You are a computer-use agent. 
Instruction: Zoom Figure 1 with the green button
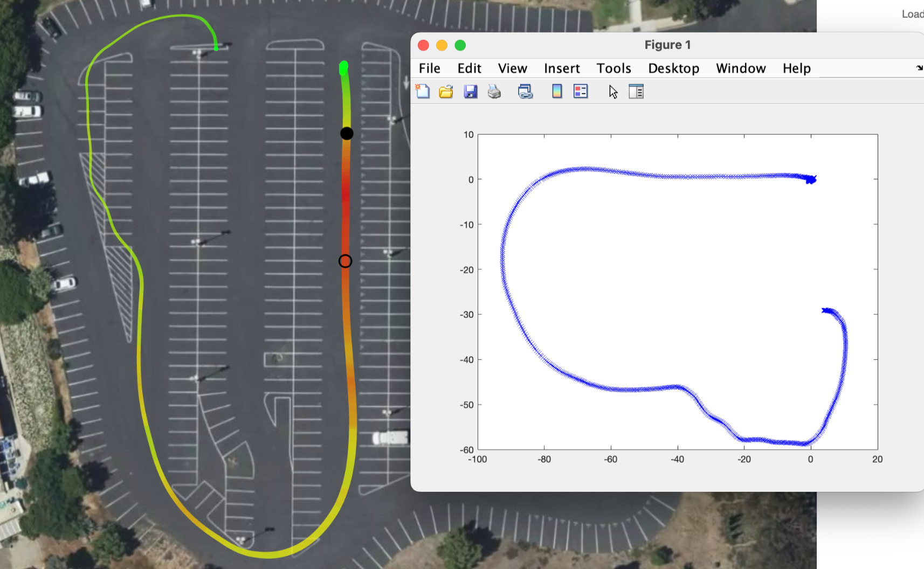[x=460, y=45]
